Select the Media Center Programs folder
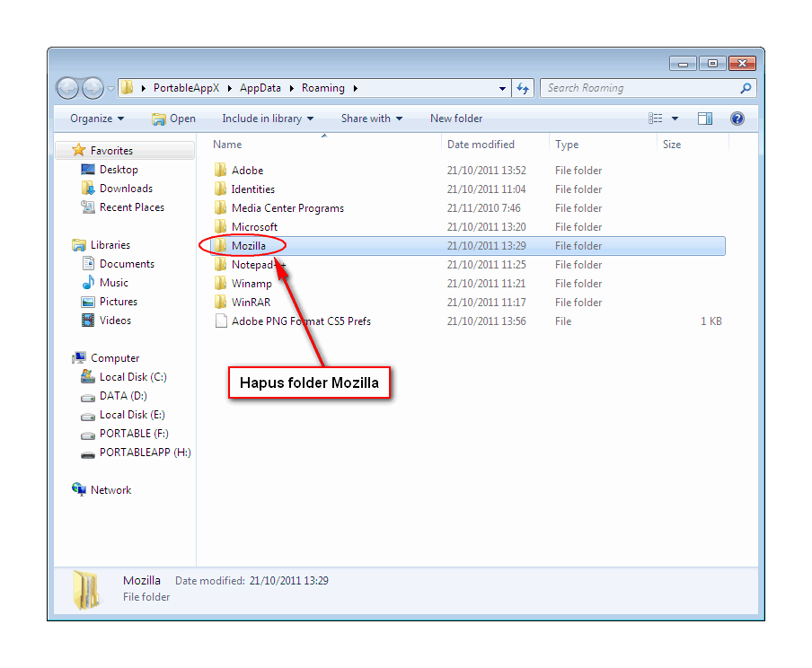 [287, 208]
